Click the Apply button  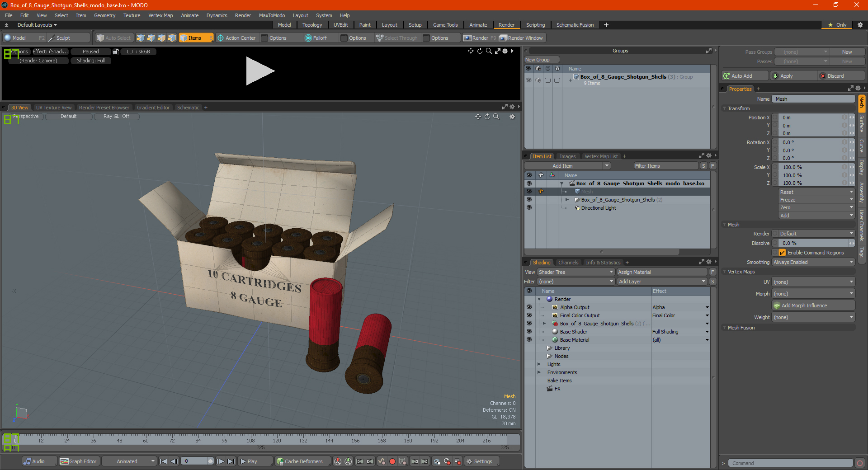[794, 76]
